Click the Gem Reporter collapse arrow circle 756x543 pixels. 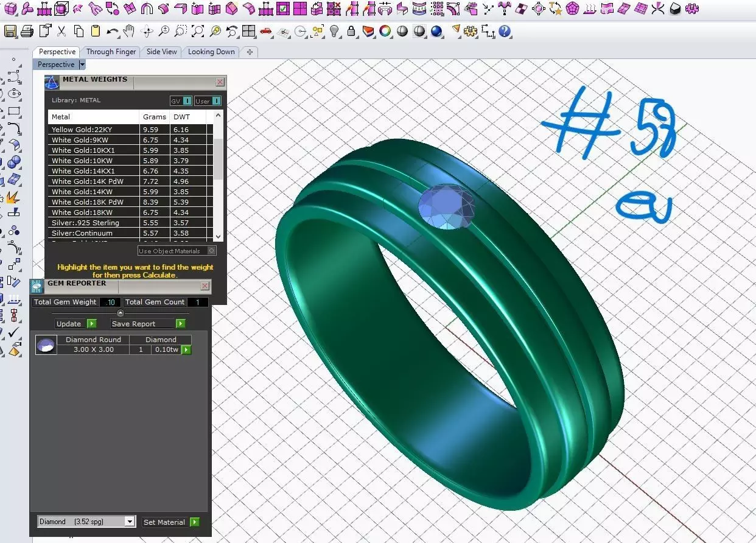(121, 313)
